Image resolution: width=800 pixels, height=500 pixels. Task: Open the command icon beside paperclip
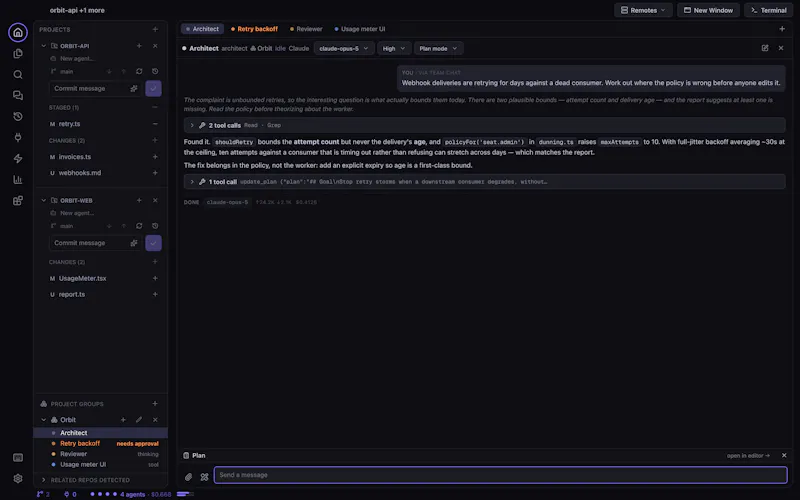coord(204,477)
